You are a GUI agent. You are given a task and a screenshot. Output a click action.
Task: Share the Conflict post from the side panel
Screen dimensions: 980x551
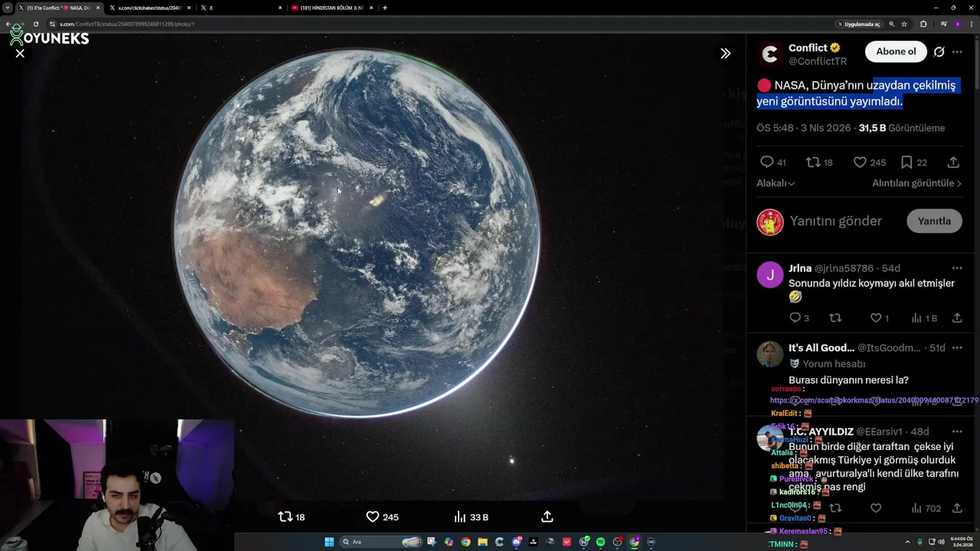(x=953, y=162)
